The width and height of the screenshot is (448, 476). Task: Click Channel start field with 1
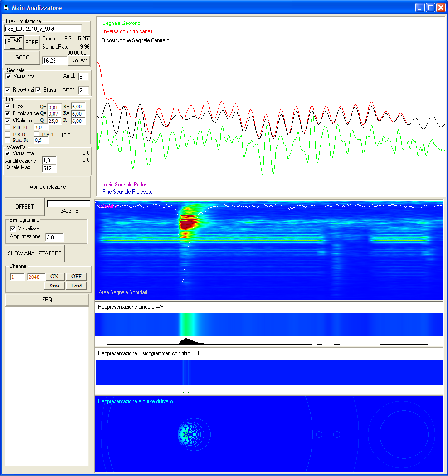(17, 277)
